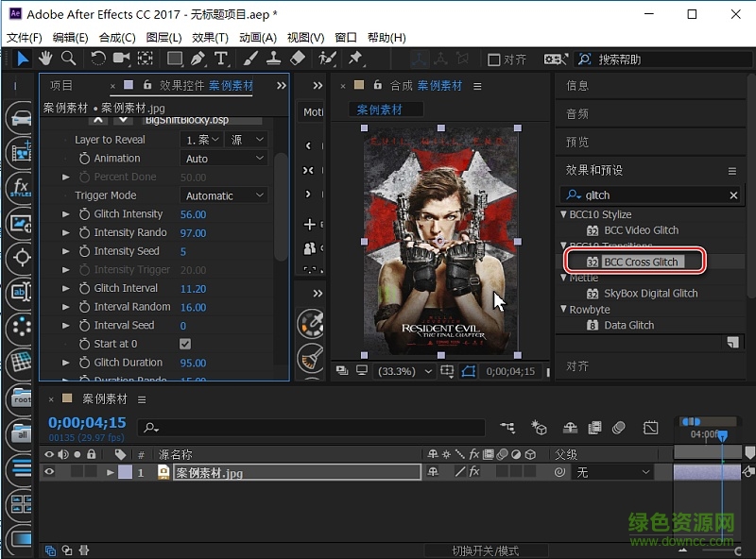Select the Hand tool in the toolbar

[x=44, y=59]
